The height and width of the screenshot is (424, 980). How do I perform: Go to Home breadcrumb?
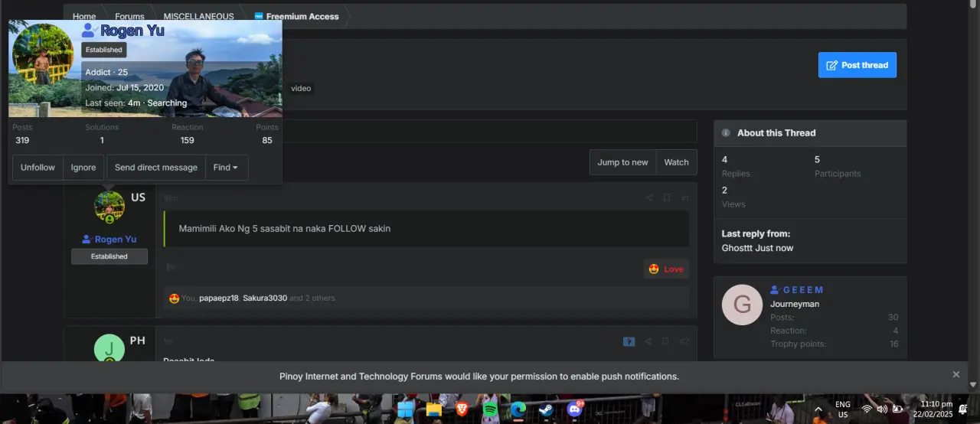(84, 17)
